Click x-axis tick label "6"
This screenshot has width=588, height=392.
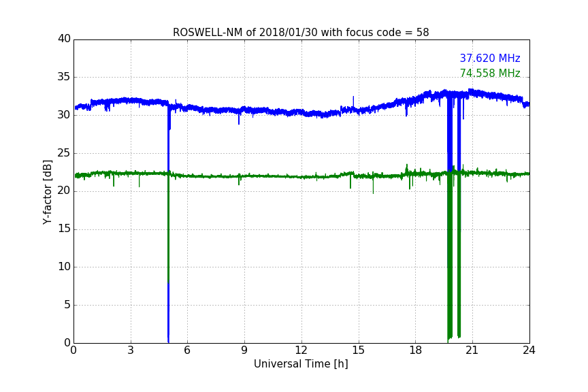[x=187, y=350]
